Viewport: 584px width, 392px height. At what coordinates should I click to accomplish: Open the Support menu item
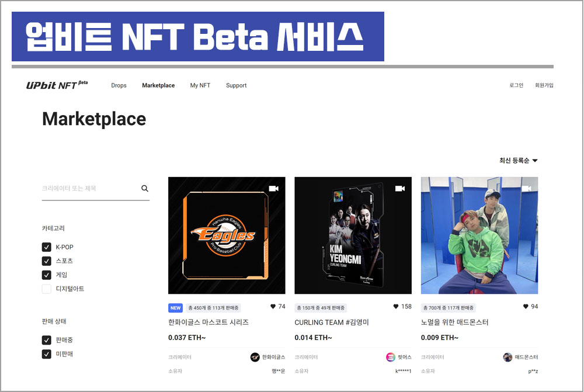[x=236, y=85]
